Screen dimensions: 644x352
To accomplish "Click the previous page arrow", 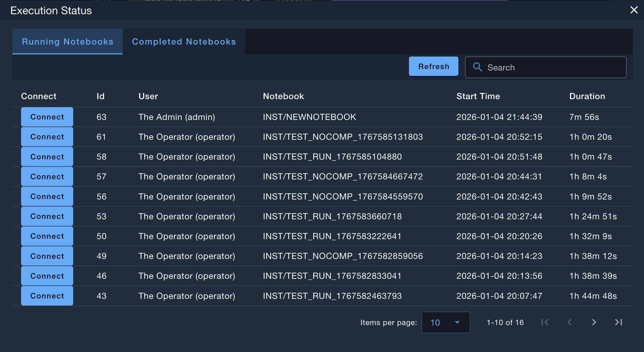I will coord(569,322).
